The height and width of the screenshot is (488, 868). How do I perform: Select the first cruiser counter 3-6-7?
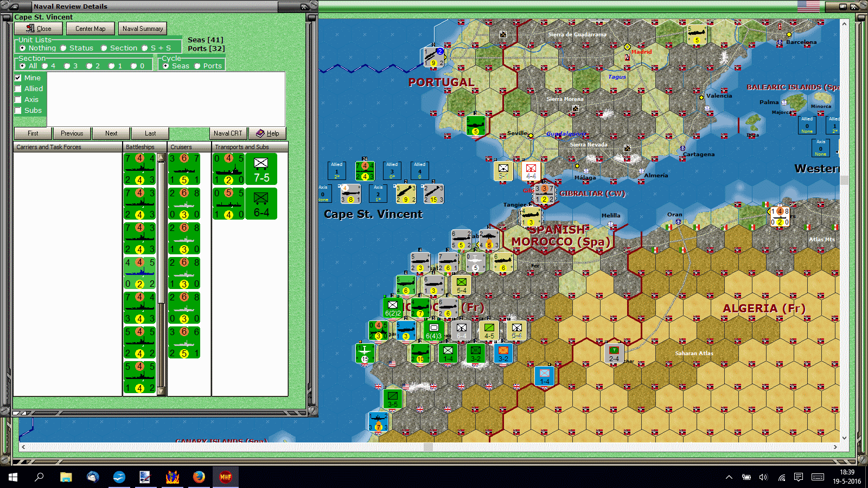click(184, 169)
